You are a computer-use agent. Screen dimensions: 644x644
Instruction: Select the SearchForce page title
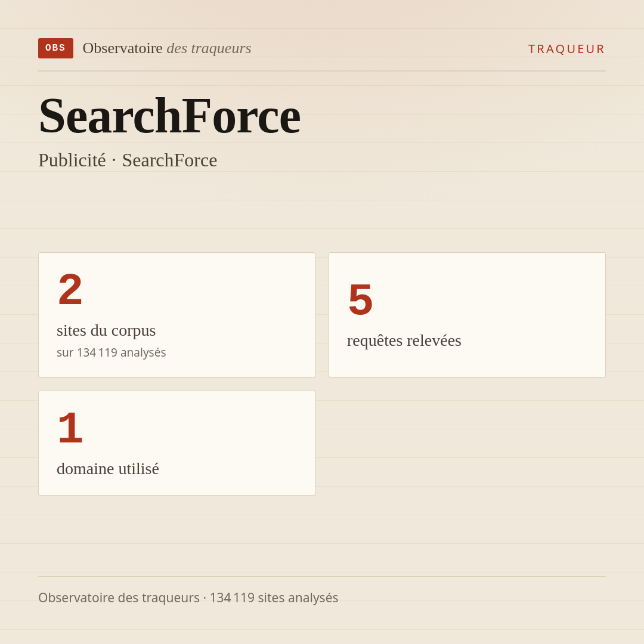pos(169,116)
